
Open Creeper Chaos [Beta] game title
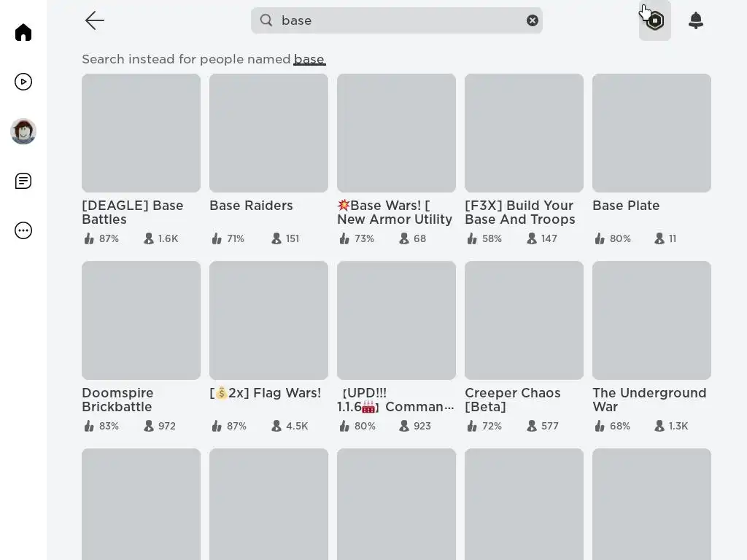coord(513,400)
